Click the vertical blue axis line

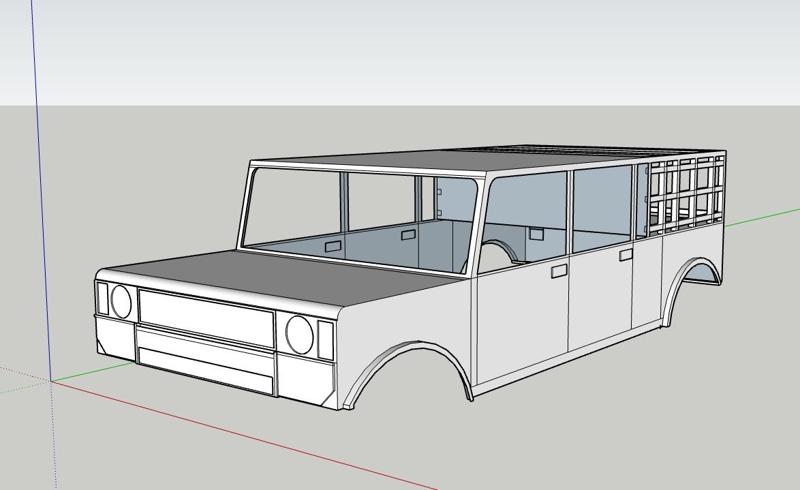[42, 189]
